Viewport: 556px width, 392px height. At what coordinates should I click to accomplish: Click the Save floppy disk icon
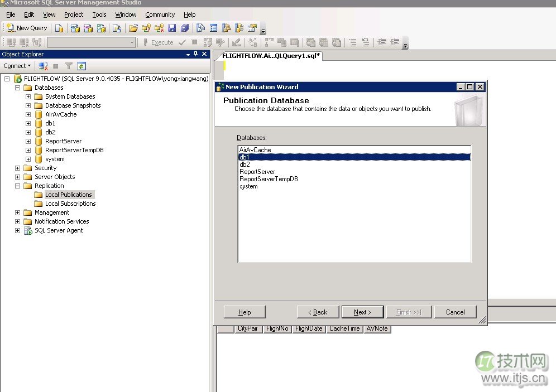(172, 28)
